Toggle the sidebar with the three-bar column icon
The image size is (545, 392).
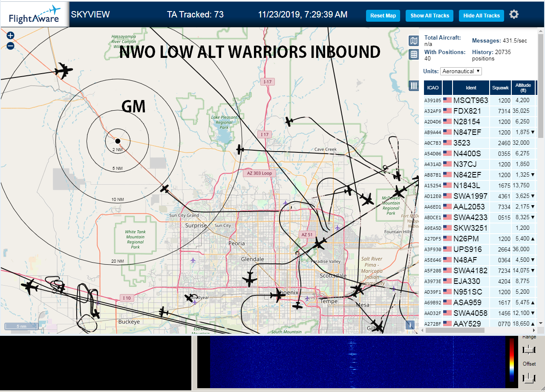coord(413,86)
